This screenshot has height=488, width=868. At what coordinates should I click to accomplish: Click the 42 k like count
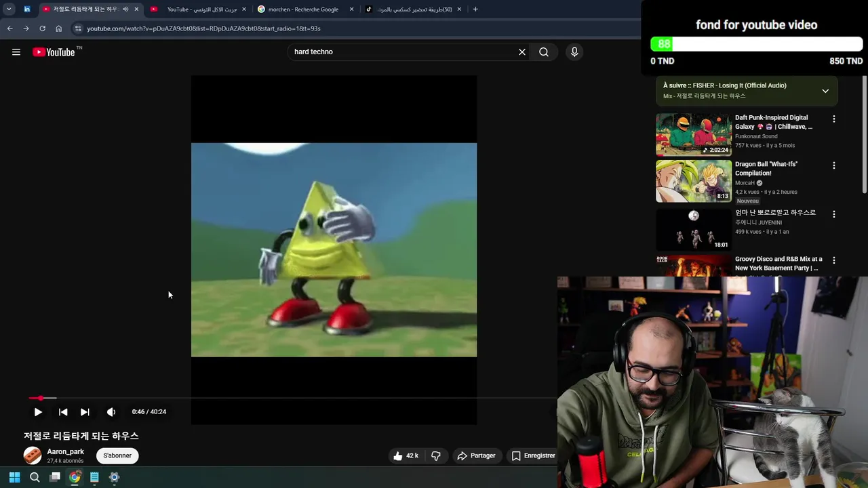point(412,455)
